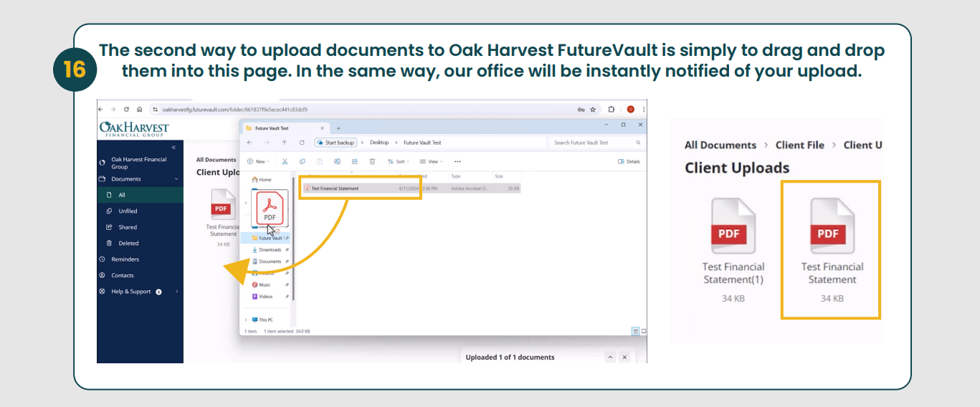This screenshot has height=407, width=980.
Task: Select the Test Financial Statement file row
Action: pos(411,188)
